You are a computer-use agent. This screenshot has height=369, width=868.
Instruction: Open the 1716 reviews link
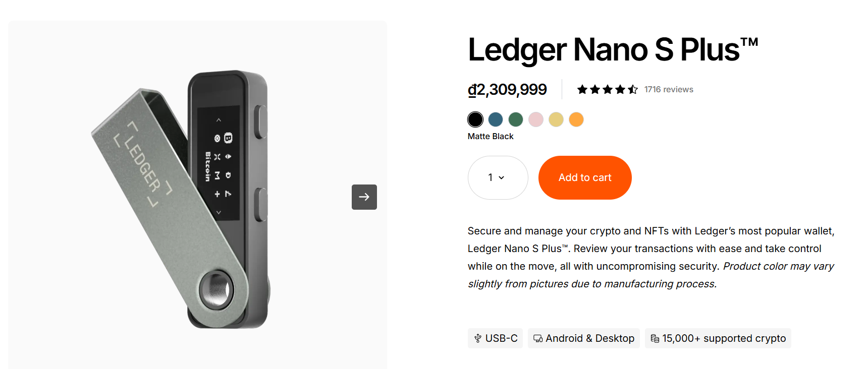[x=668, y=90]
